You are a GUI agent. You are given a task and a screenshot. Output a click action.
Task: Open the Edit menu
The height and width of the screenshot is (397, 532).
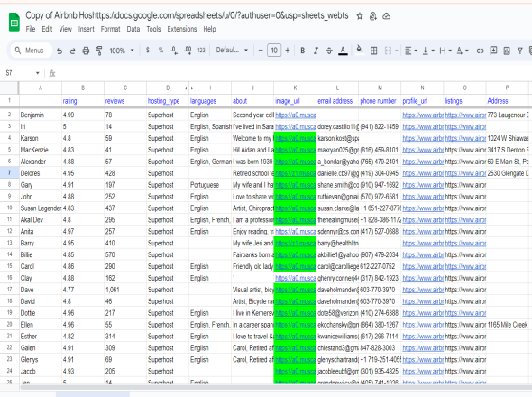[x=47, y=29]
